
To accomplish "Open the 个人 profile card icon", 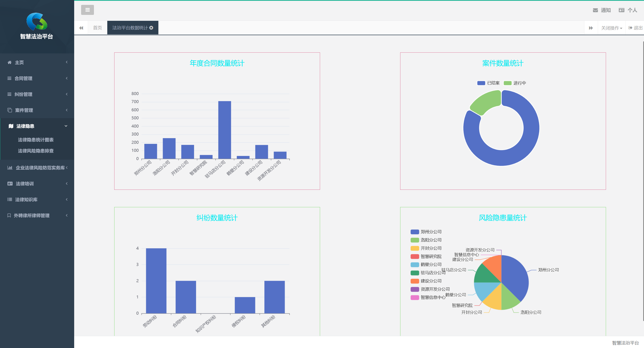I will 621,10.
